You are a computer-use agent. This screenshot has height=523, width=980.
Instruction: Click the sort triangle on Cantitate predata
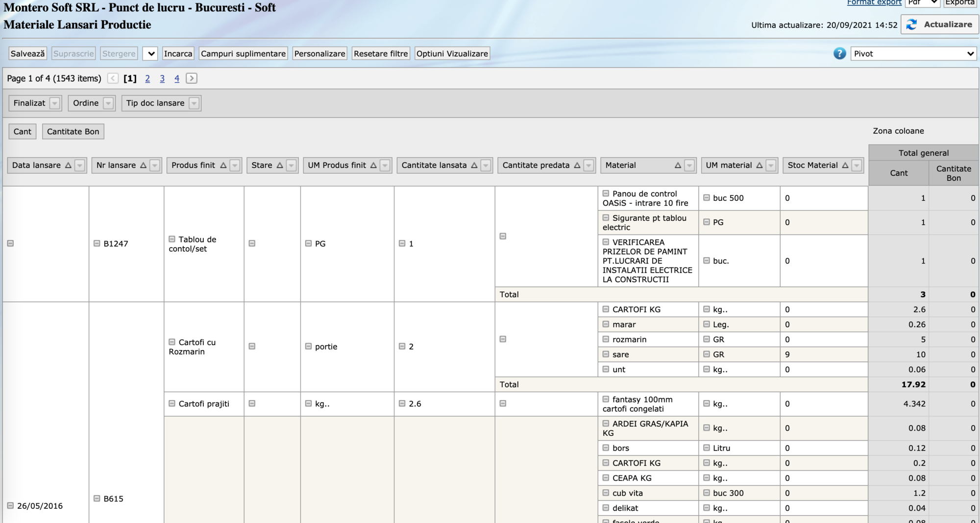coord(577,166)
